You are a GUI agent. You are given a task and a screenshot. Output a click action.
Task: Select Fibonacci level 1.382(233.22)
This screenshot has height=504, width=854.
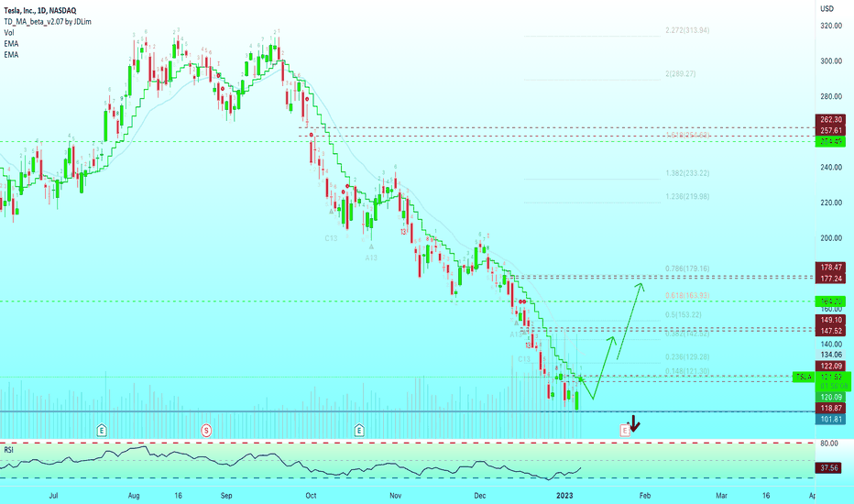point(687,173)
